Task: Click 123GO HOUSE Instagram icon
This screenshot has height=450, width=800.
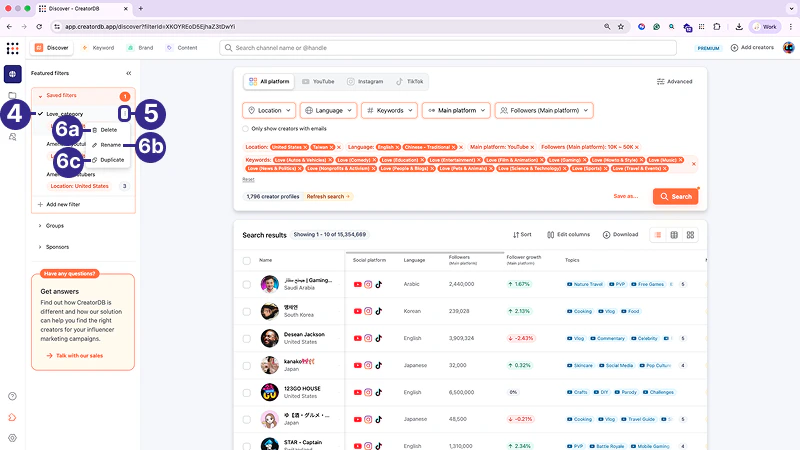Action: [x=368, y=392]
